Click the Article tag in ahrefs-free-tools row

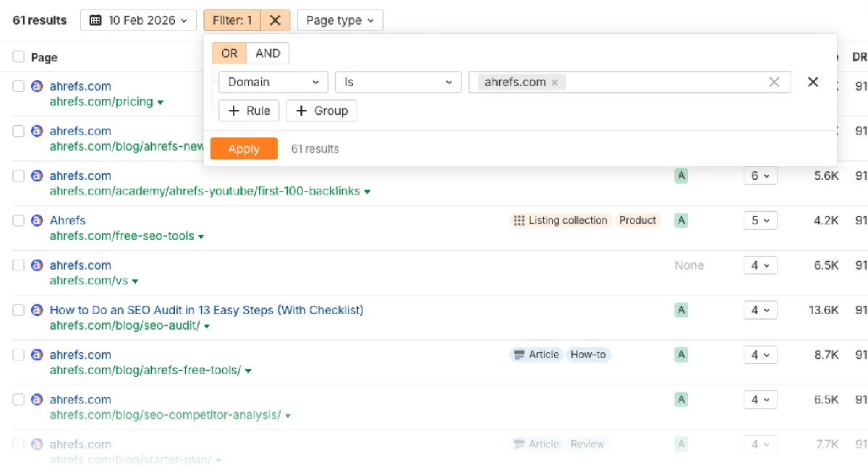pyautogui.click(x=536, y=355)
